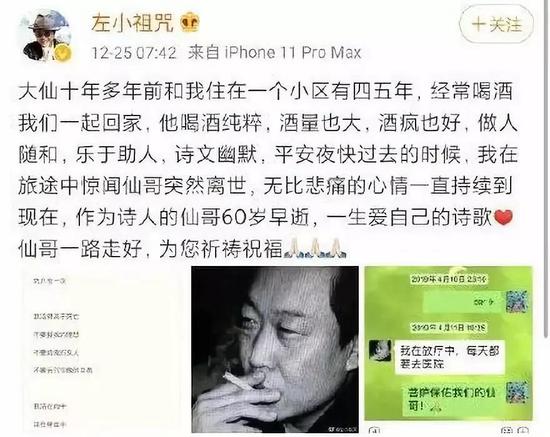Click the white bubble saying 我在放疗中

pyautogui.click(x=450, y=357)
